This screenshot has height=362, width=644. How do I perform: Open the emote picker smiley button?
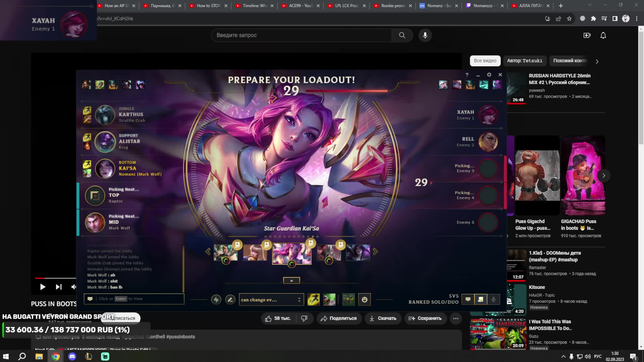pos(365,299)
